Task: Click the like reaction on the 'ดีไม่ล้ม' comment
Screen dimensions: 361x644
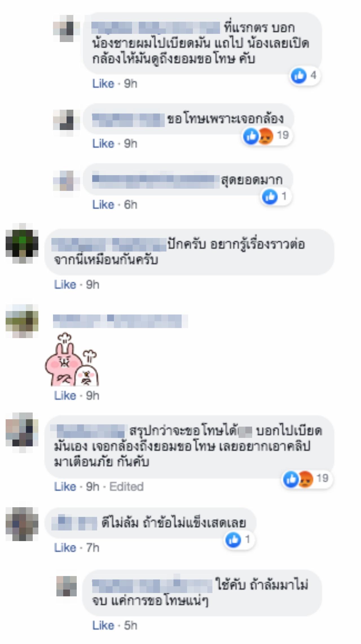Action: tap(239, 540)
